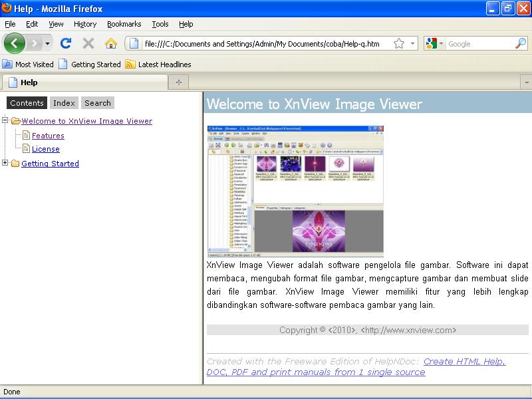Screen dimensions: 532x399
Task: Open the Getting Started topic link in tree
Action: click(x=51, y=164)
